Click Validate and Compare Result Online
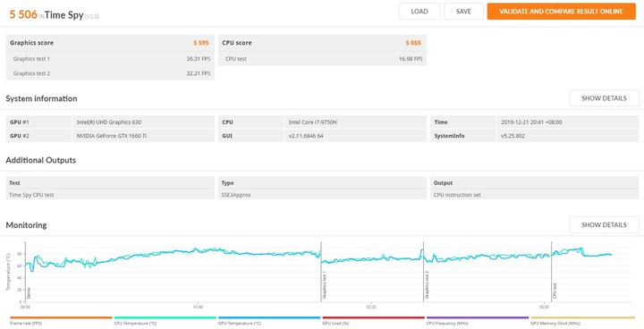Image resolution: width=644 pixels, height=329 pixels. (x=561, y=12)
